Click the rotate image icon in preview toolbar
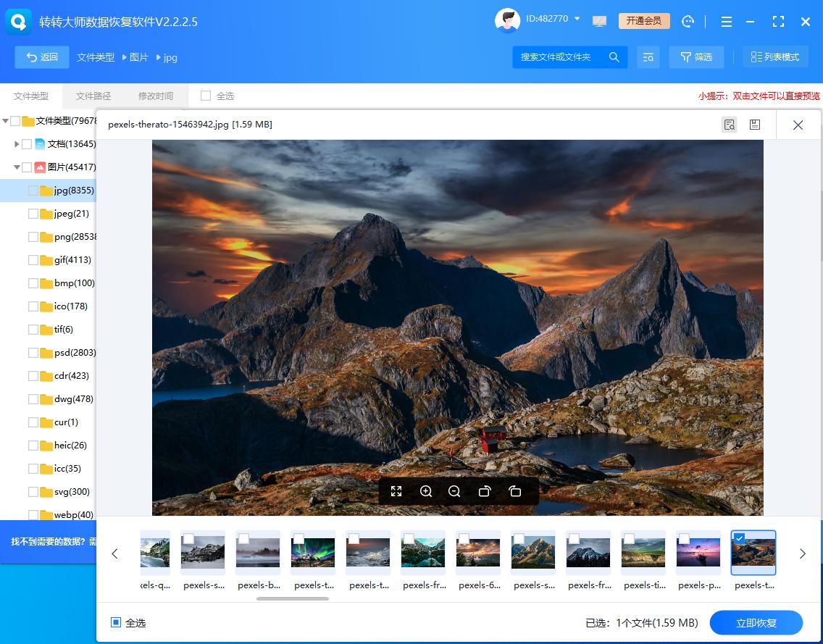 pos(485,491)
